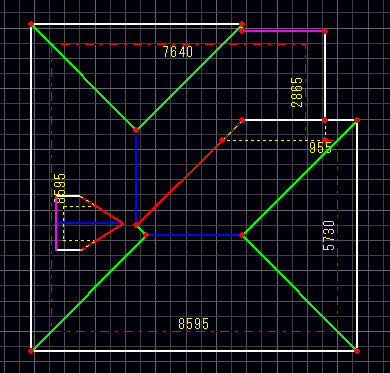This screenshot has height=373, width=390.
Task: Select the vertical magenta line on dormer
Action: point(56,223)
